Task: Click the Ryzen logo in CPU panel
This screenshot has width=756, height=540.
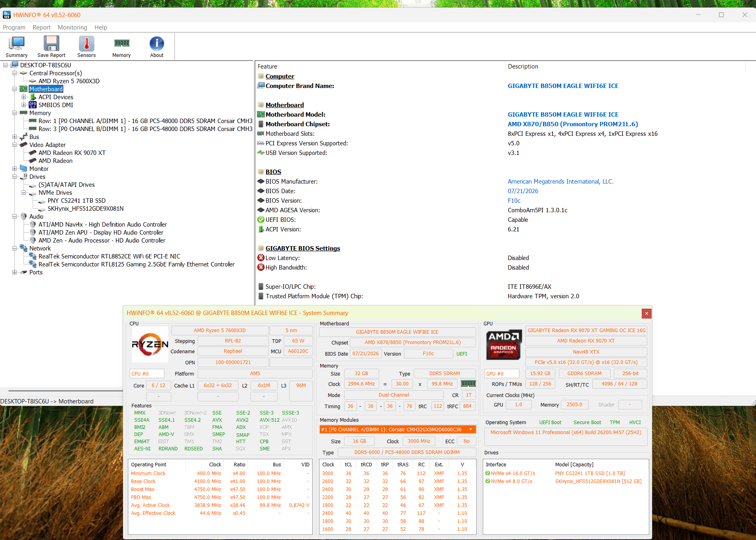Action: (150, 344)
